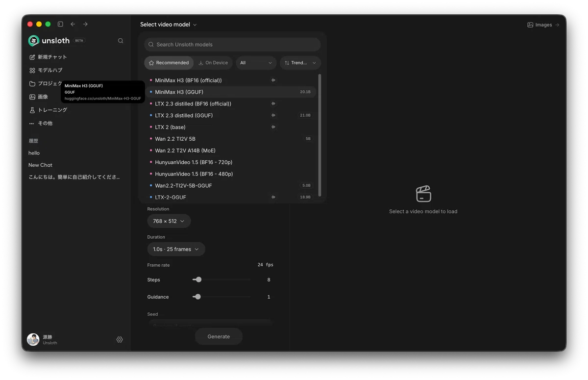Image resolution: width=588 pixels, height=380 pixels.
Task: Click the 画像 picture icon
Action: tap(32, 97)
